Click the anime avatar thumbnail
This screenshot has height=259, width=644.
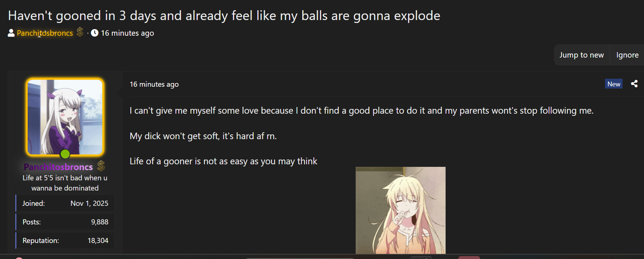click(x=65, y=117)
